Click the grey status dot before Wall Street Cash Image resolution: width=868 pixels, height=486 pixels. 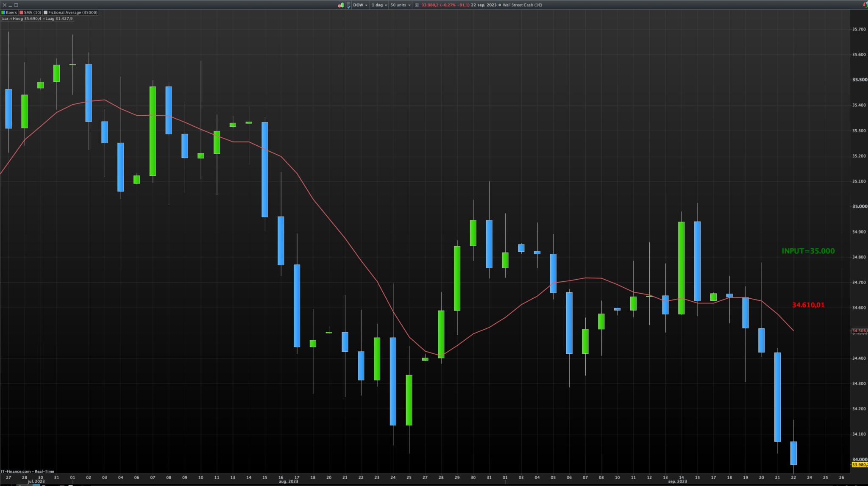[x=499, y=5]
